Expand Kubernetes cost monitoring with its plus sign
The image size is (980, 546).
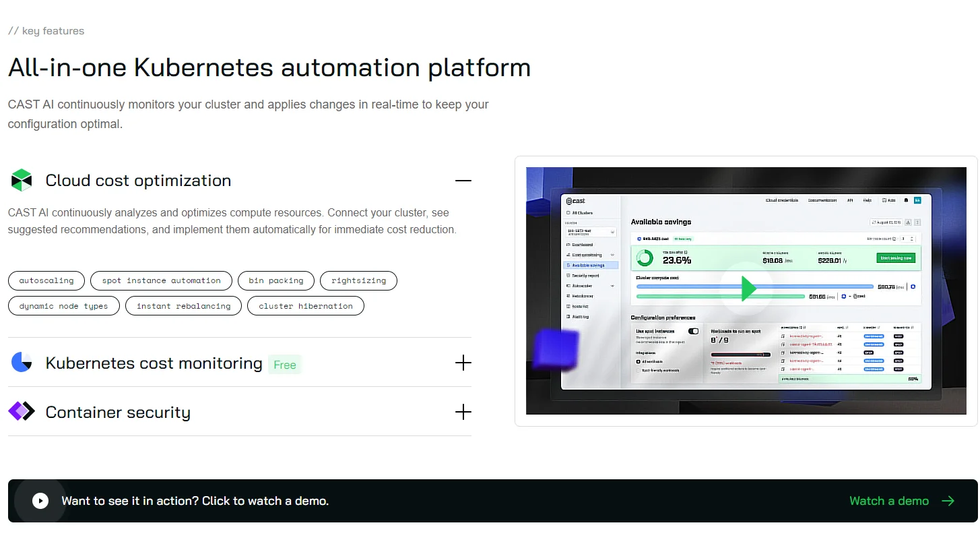(x=463, y=363)
